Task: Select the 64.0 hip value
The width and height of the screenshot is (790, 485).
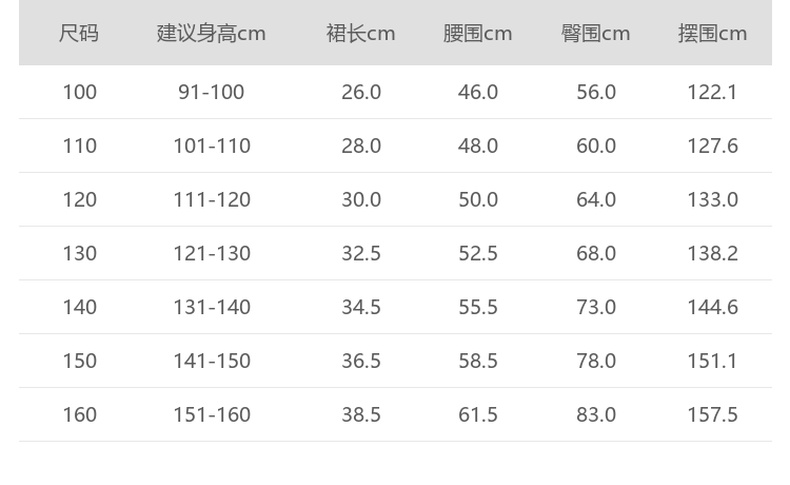Action: click(x=596, y=200)
